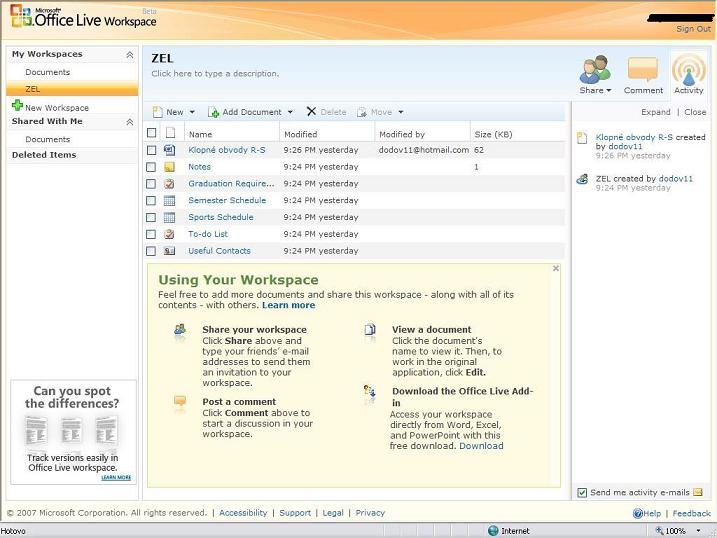Click the Semester Schedule list icon
Viewport: 717px width, 538px height.
[x=170, y=200]
